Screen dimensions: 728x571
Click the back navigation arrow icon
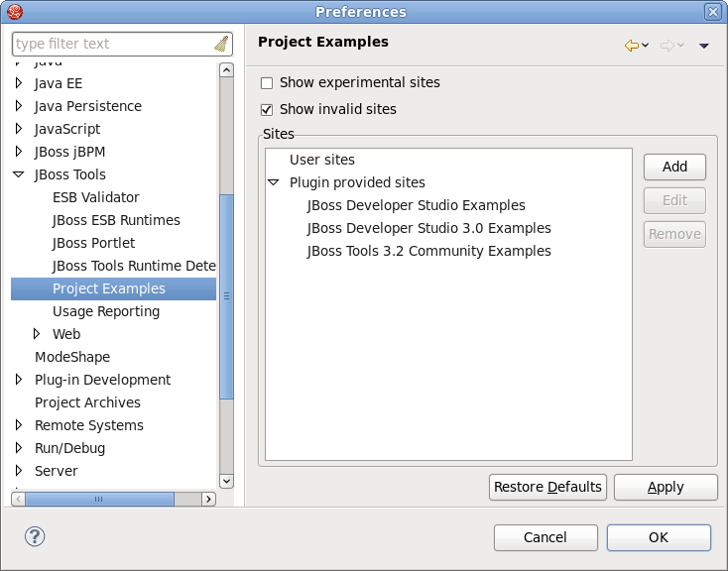coord(631,46)
